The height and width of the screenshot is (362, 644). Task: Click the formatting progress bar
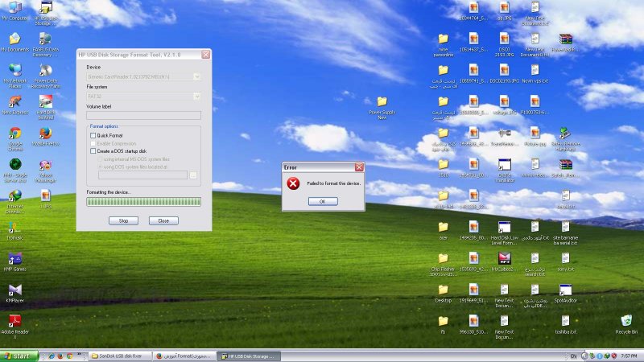(144, 202)
